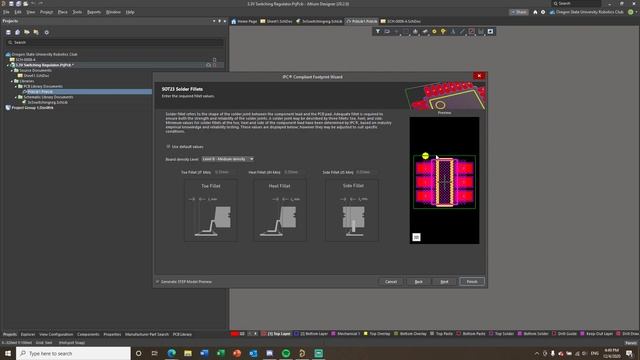
Task: Click the Next button in the wizard
Action: tap(444, 282)
